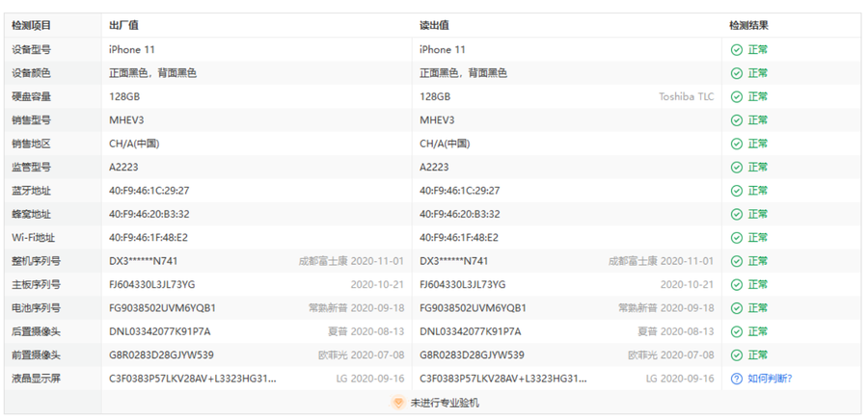
Task: Click the Toshiba TLC storage note
Action: (687, 96)
